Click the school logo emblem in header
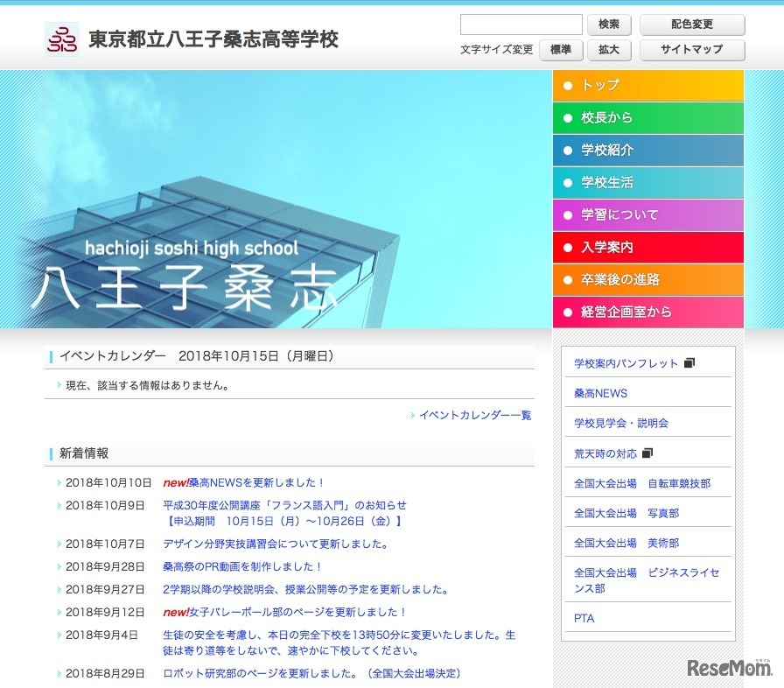The height and width of the screenshot is (688, 784). tap(62, 39)
